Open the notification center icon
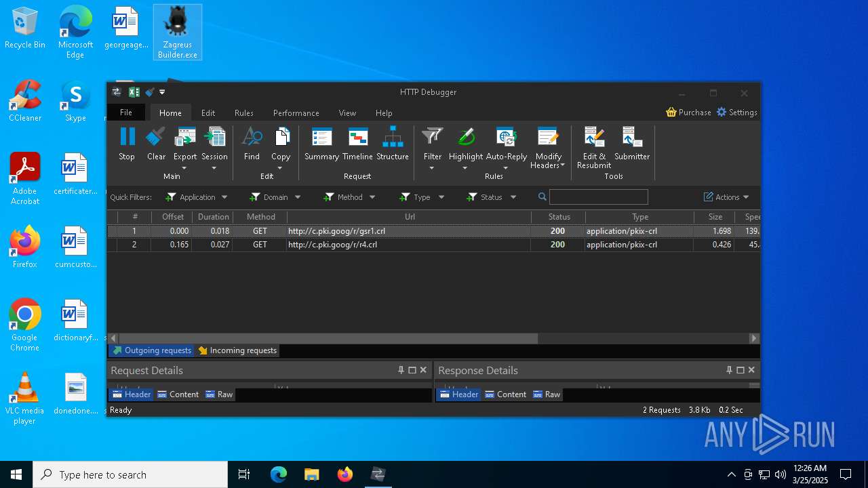Screen dimensions: 868x488 coord(846,474)
